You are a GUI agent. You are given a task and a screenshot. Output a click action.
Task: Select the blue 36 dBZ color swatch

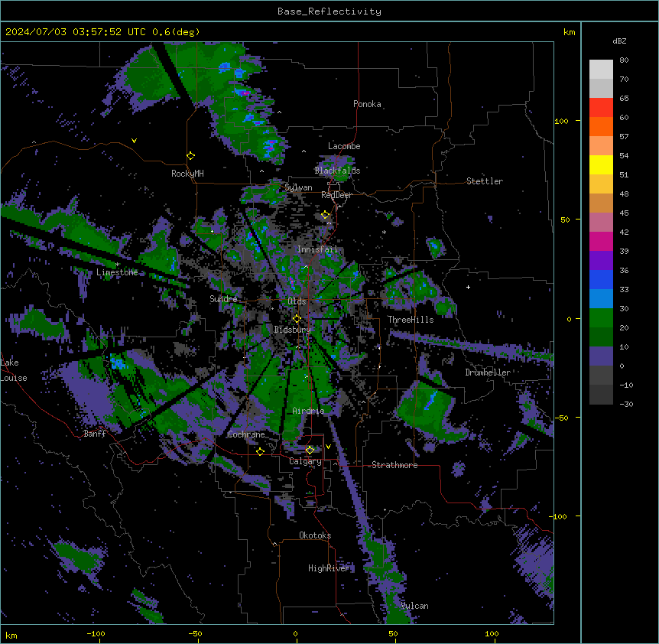tap(601, 279)
